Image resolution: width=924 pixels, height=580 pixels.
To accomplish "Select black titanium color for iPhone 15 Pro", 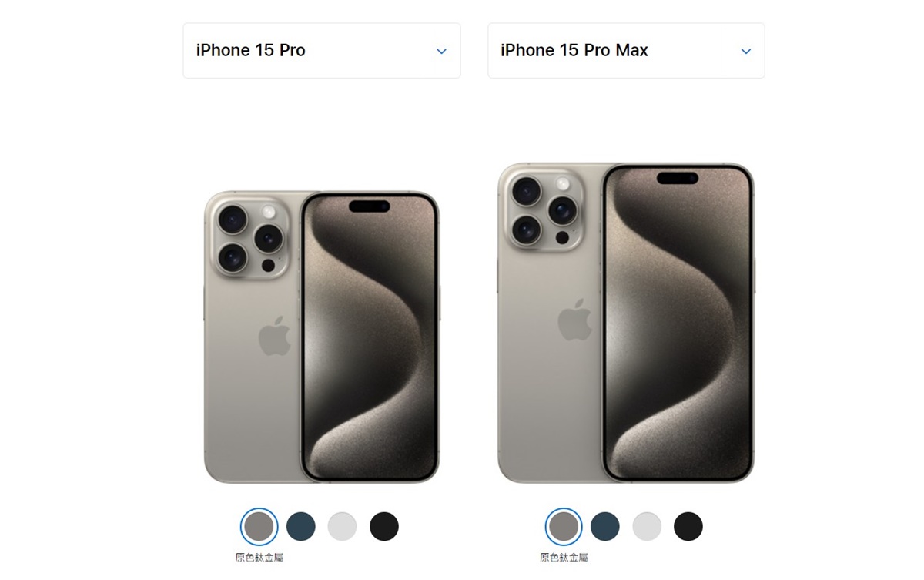I will [x=384, y=527].
